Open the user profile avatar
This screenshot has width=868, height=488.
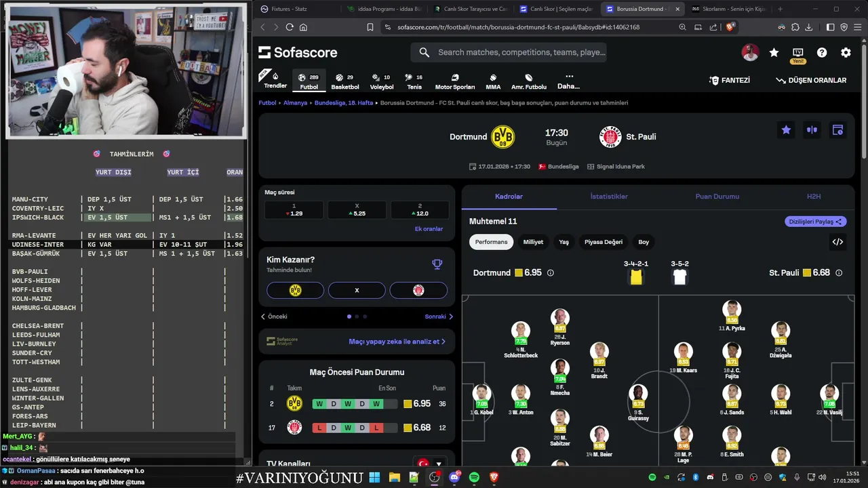(750, 52)
